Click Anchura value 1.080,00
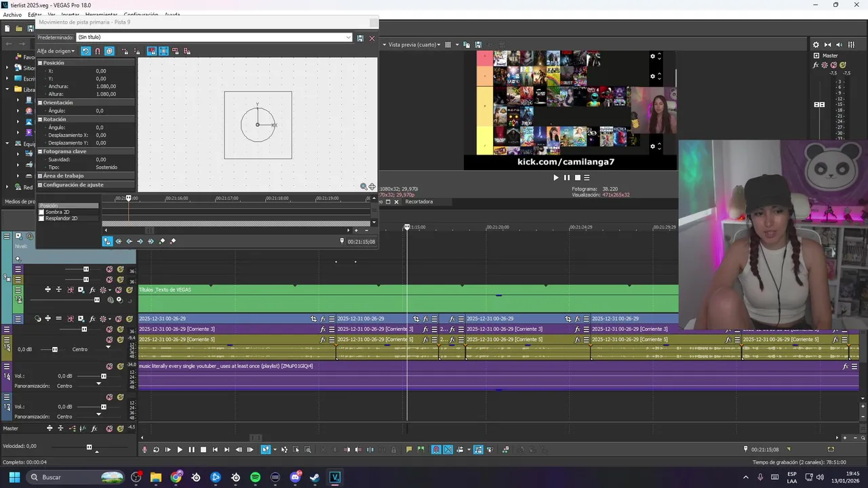Screen dimensions: 868x488 click(106, 86)
